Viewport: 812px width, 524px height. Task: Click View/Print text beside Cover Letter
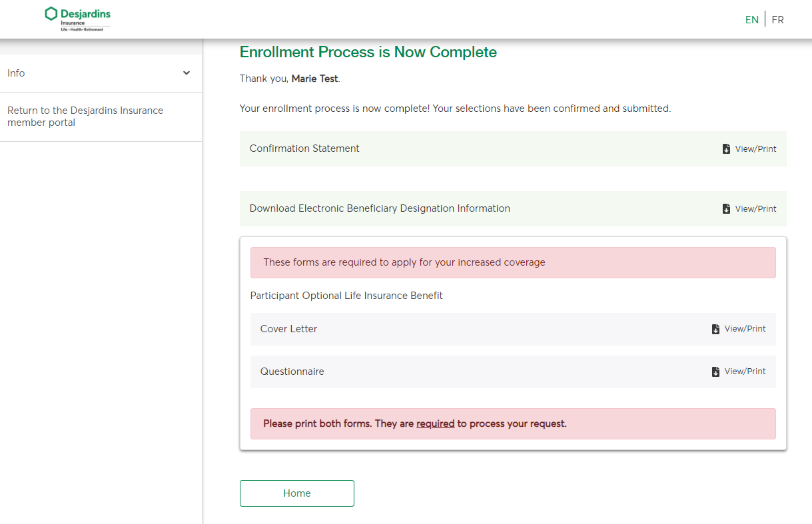(x=745, y=329)
